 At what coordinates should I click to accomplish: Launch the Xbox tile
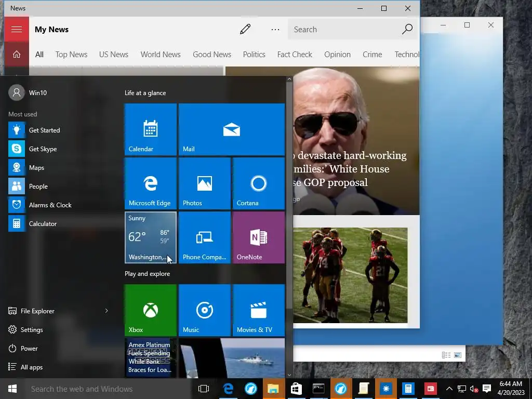151,310
